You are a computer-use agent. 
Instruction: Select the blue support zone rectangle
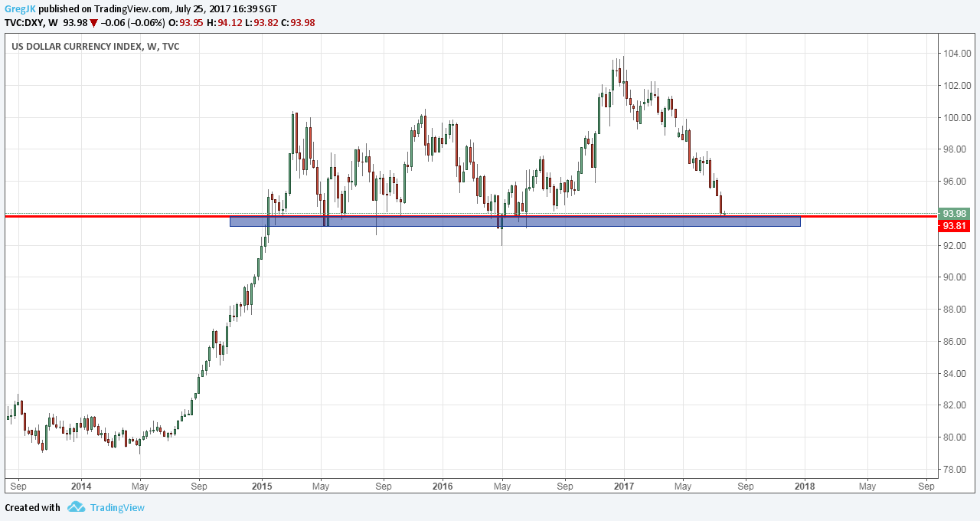[515, 222]
